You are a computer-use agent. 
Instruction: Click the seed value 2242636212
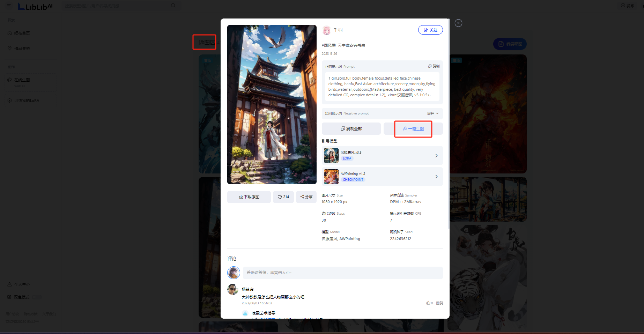(x=400, y=239)
